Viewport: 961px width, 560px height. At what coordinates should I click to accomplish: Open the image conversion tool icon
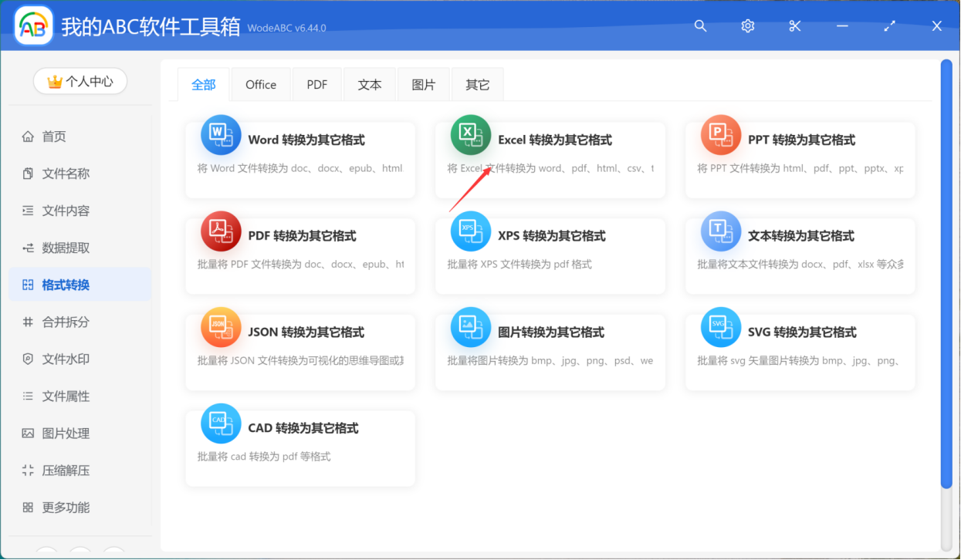click(x=471, y=327)
